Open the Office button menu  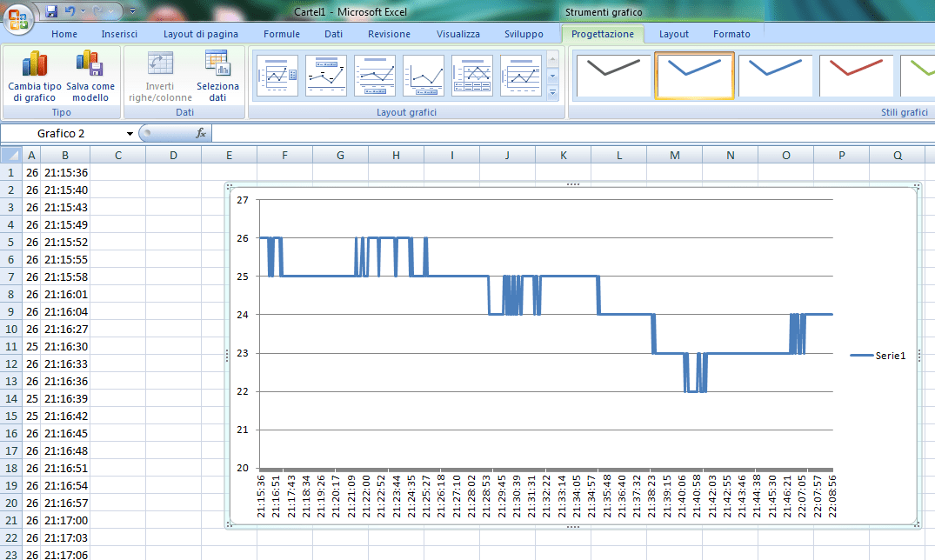coord(19,17)
